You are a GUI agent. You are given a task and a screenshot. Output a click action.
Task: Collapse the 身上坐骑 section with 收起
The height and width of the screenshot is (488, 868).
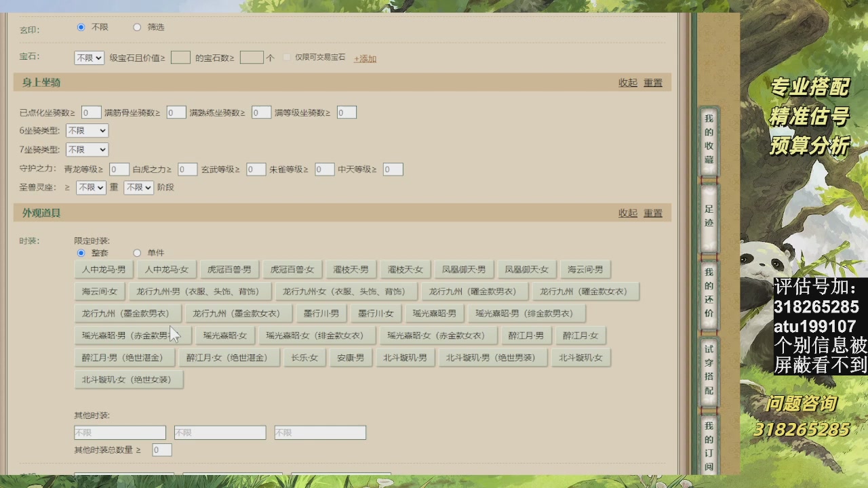pyautogui.click(x=628, y=83)
